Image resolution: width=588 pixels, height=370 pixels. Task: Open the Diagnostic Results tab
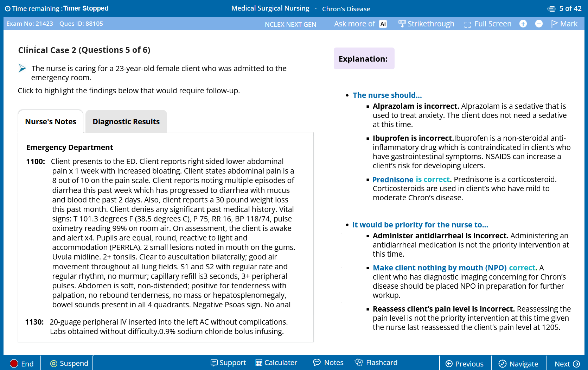(126, 122)
